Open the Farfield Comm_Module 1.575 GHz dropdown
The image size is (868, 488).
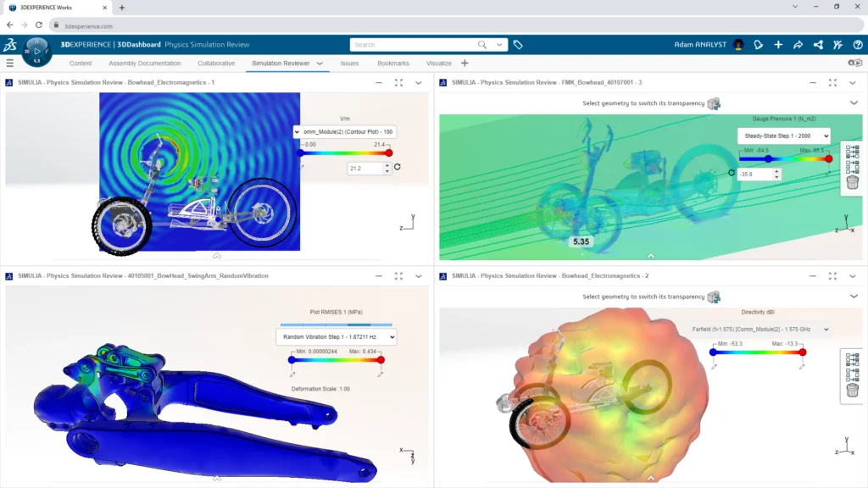click(x=759, y=330)
